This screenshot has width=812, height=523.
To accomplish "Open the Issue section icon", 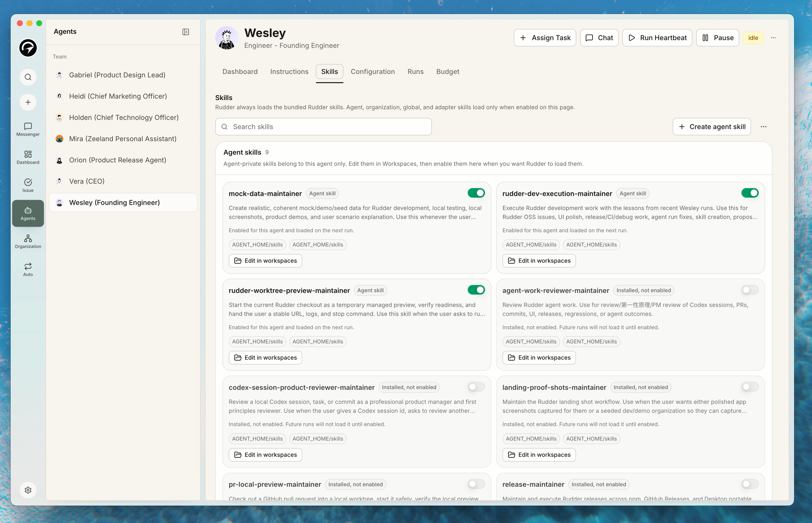I will coord(28,185).
